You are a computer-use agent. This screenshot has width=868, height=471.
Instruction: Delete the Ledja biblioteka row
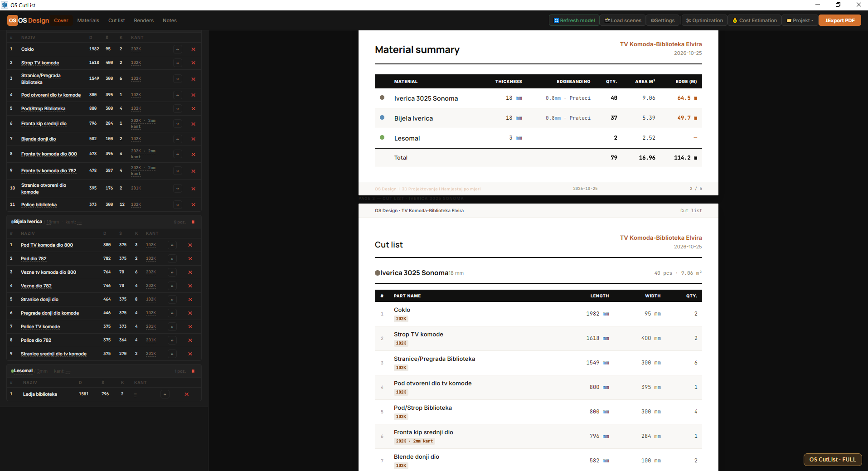tap(187, 394)
